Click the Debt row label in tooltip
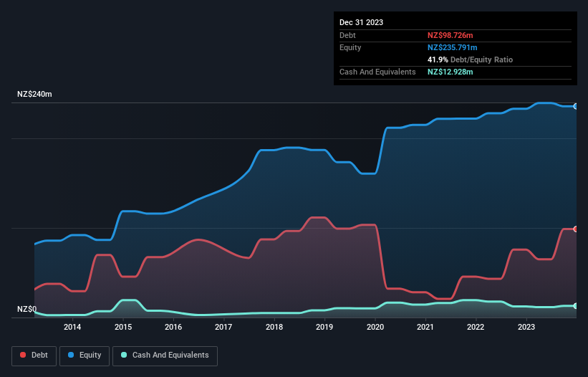This screenshot has height=377, width=588. click(347, 35)
